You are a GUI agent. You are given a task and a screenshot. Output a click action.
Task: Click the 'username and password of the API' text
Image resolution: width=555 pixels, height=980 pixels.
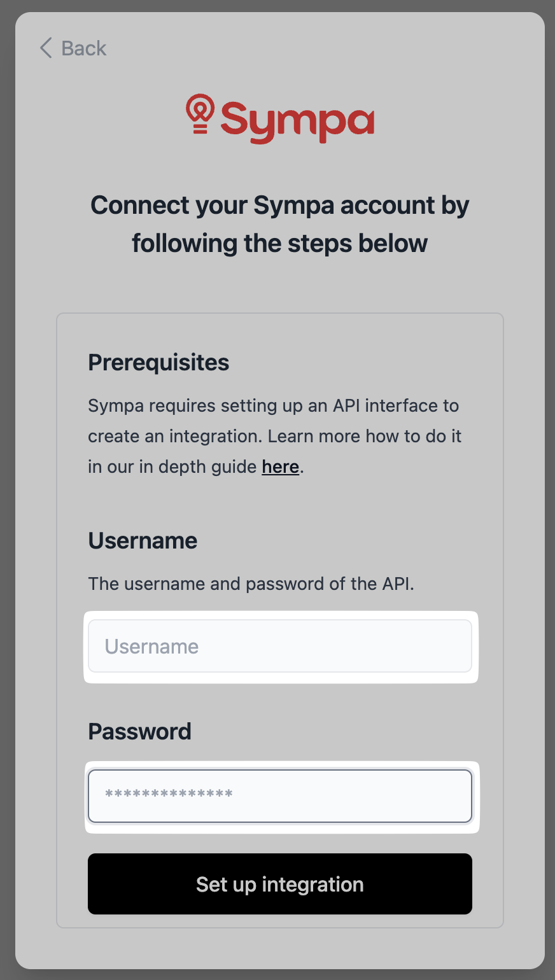(251, 584)
